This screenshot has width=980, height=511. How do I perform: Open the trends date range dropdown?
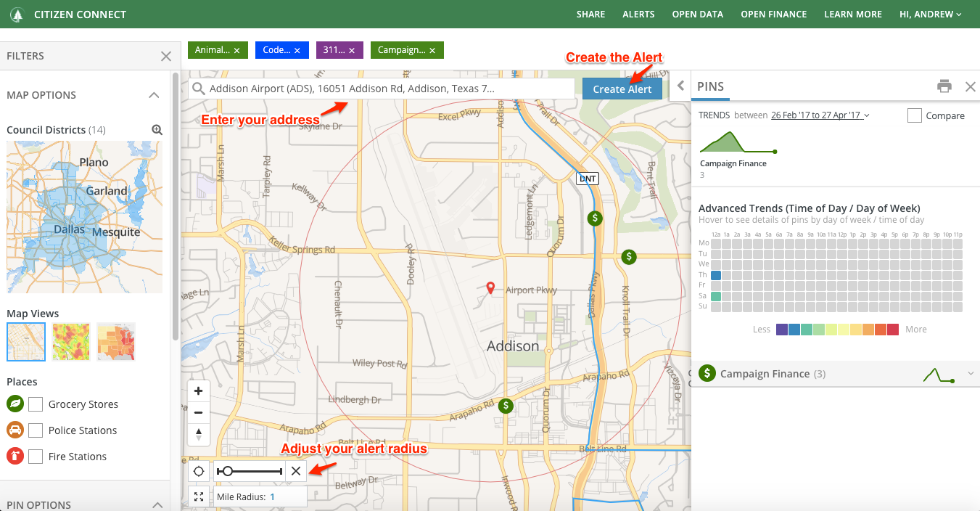(x=820, y=115)
